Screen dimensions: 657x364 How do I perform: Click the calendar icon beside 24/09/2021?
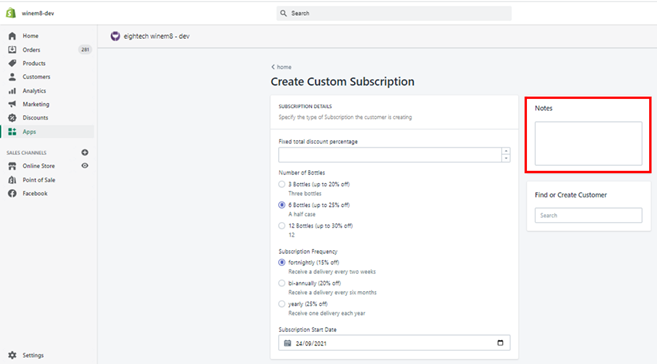coord(287,343)
